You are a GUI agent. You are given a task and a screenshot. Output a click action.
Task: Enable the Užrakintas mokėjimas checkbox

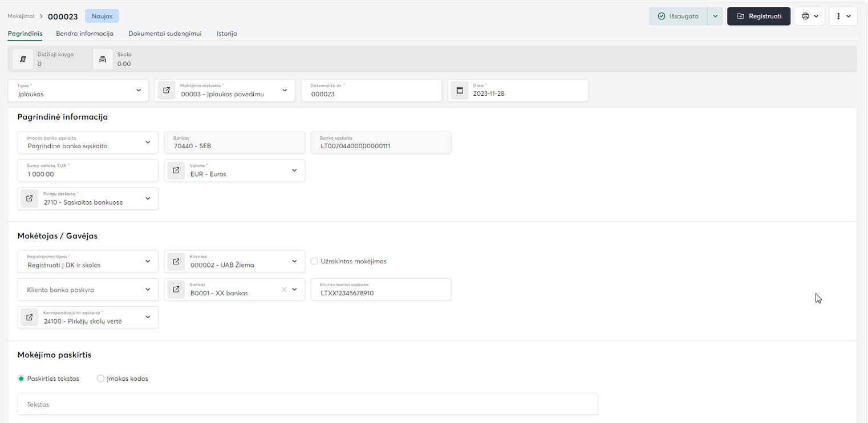314,261
